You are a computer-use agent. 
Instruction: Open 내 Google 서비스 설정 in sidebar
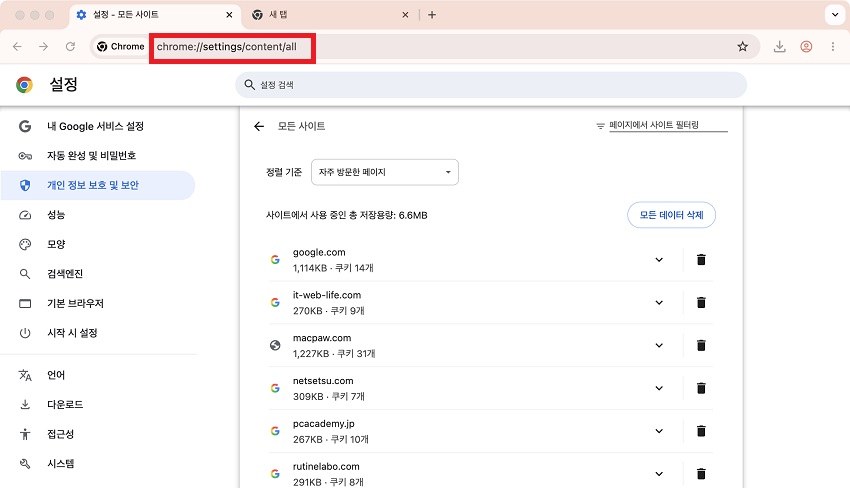pos(98,126)
